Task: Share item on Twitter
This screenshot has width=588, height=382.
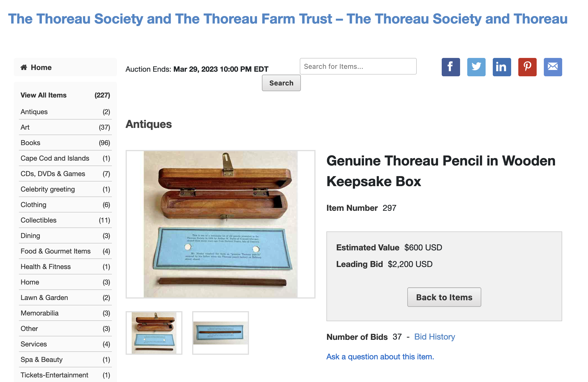Action: point(476,67)
